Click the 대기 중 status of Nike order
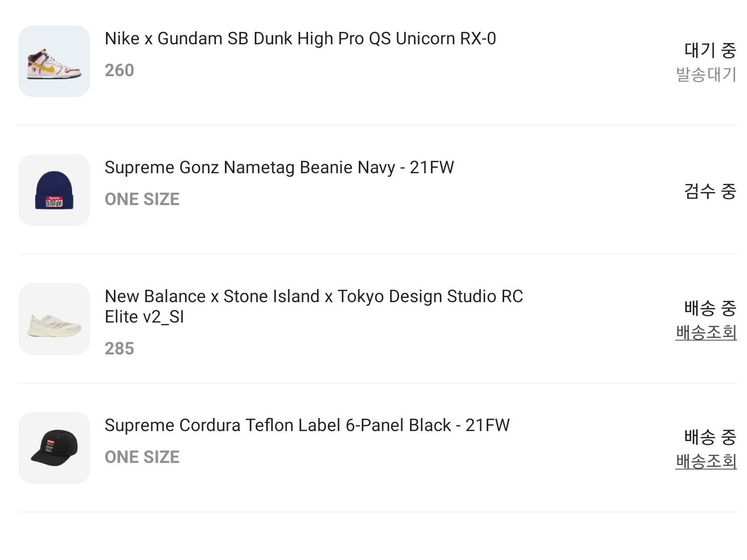The width and height of the screenshot is (747, 560). coord(710,50)
